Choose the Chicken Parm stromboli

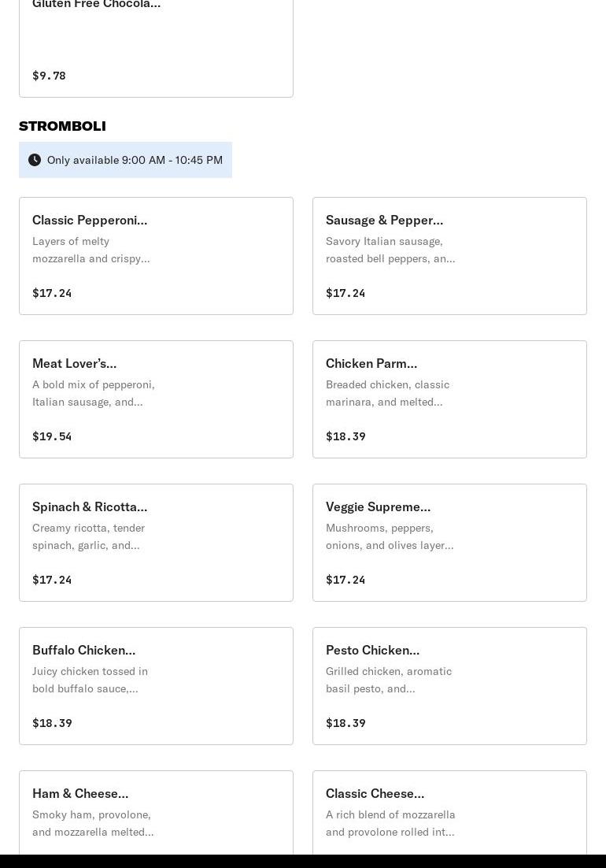(x=449, y=399)
